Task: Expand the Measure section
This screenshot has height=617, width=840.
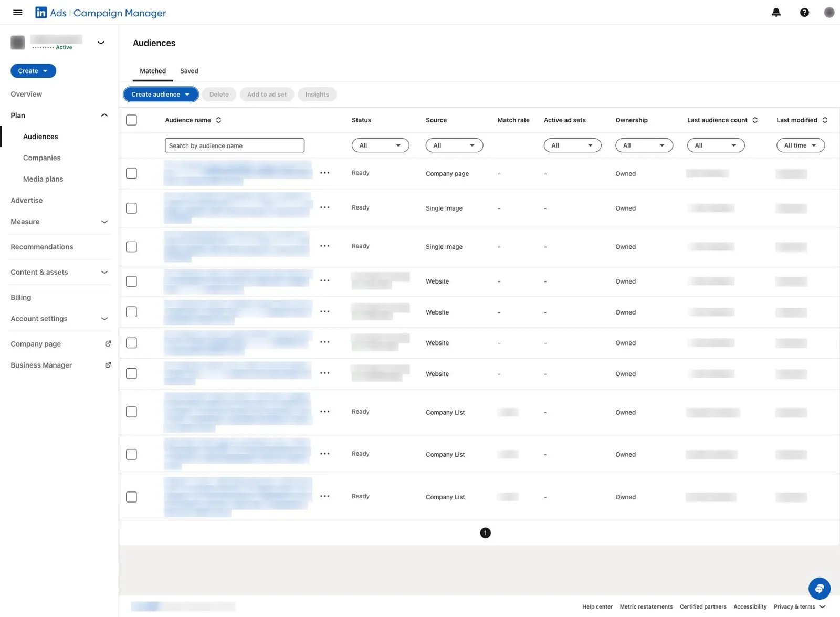Action: point(104,222)
